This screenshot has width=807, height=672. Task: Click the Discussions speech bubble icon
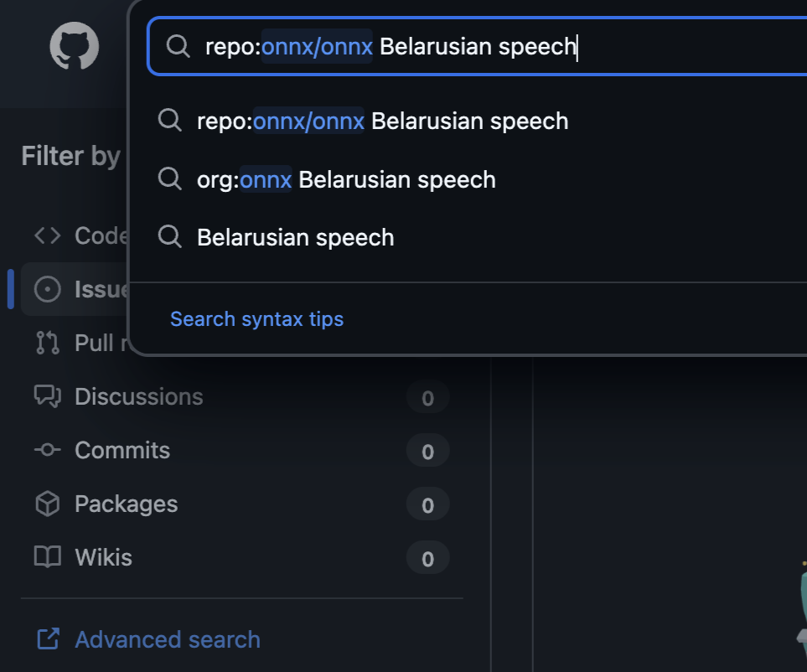tap(48, 396)
